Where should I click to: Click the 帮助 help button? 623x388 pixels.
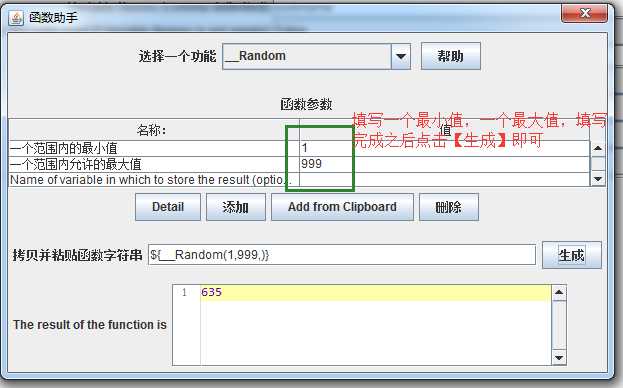point(451,56)
